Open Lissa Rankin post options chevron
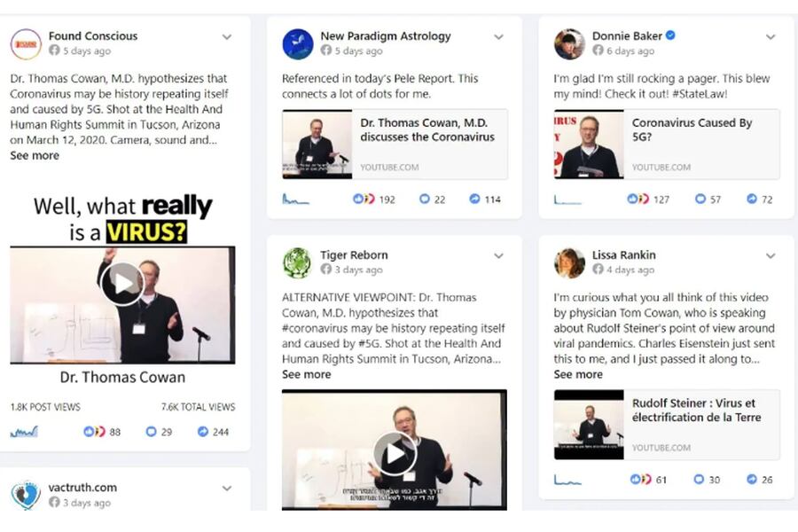Screen dimensions: 798x532 tap(771, 255)
